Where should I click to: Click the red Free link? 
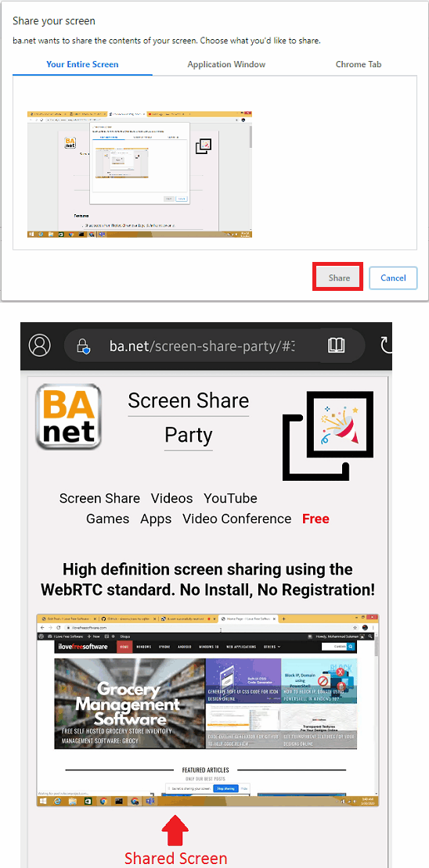[316, 518]
